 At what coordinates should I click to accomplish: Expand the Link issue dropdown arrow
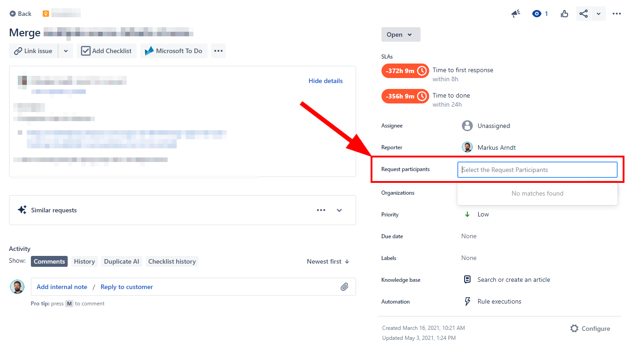pos(65,51)
